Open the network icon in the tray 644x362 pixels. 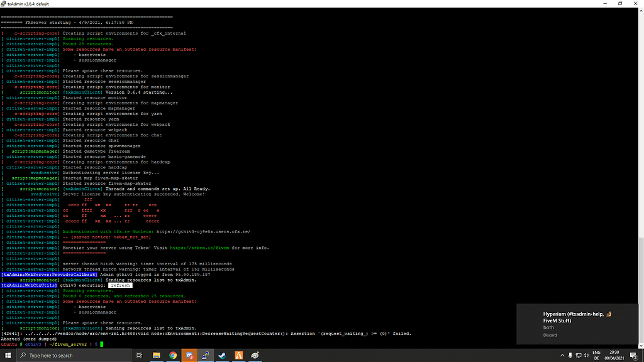coord(579,355)
